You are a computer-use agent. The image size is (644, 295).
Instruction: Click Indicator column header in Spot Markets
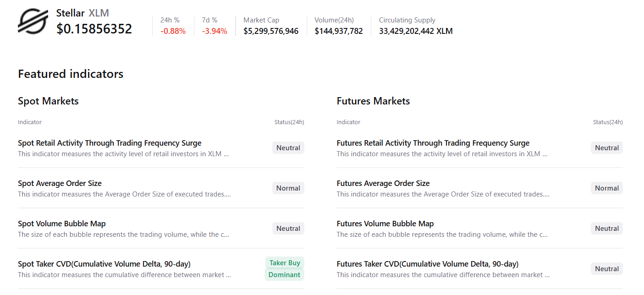click(30, 122)
